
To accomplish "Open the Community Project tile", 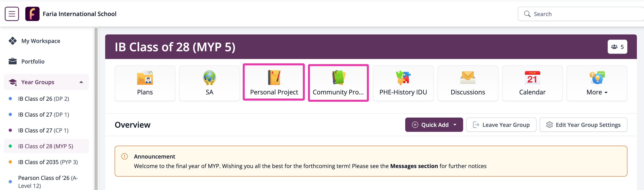I will click(338, 83).
